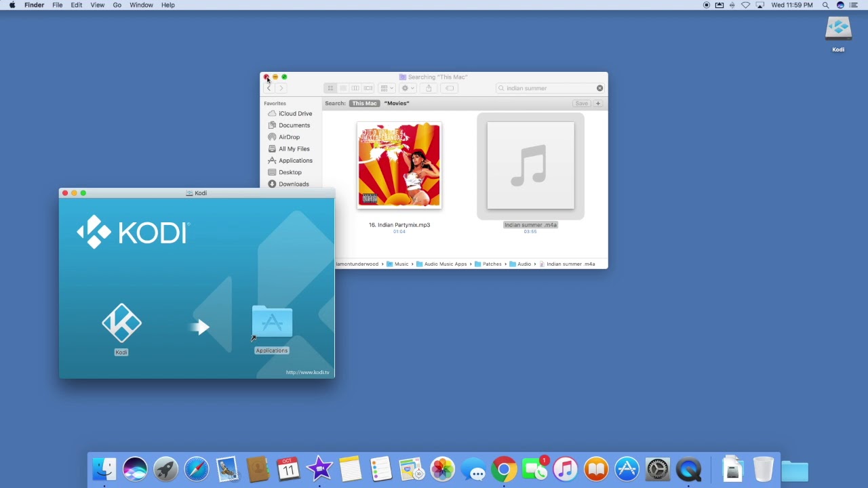Set search scope to "Movies"
Screen dimensions: 868x488
click(397, 103)
